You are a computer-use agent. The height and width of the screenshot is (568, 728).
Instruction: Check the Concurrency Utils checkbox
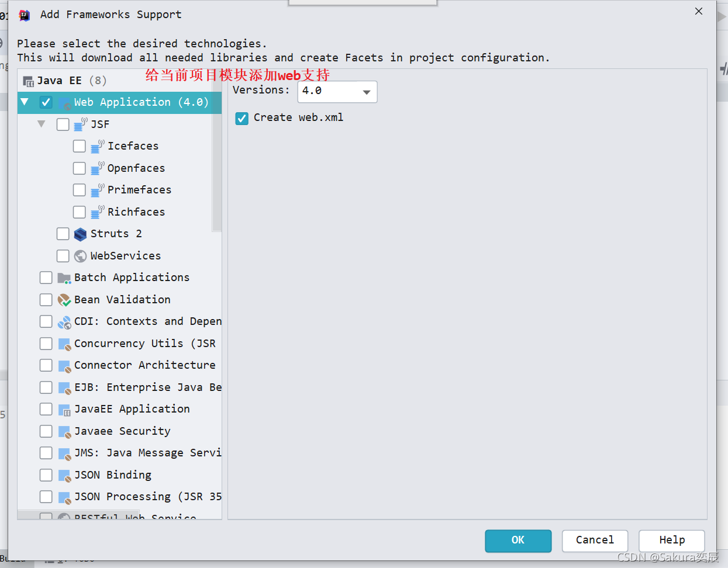(46, 344)
